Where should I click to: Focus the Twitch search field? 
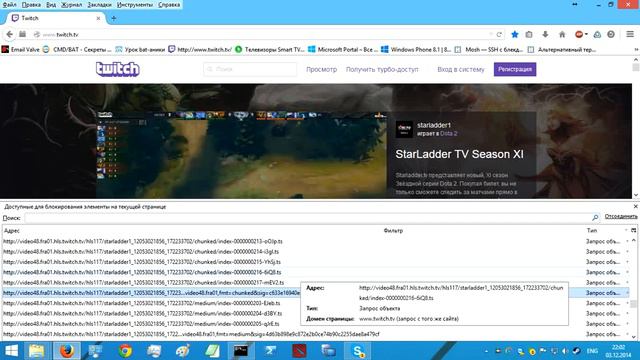click(250, 69)
